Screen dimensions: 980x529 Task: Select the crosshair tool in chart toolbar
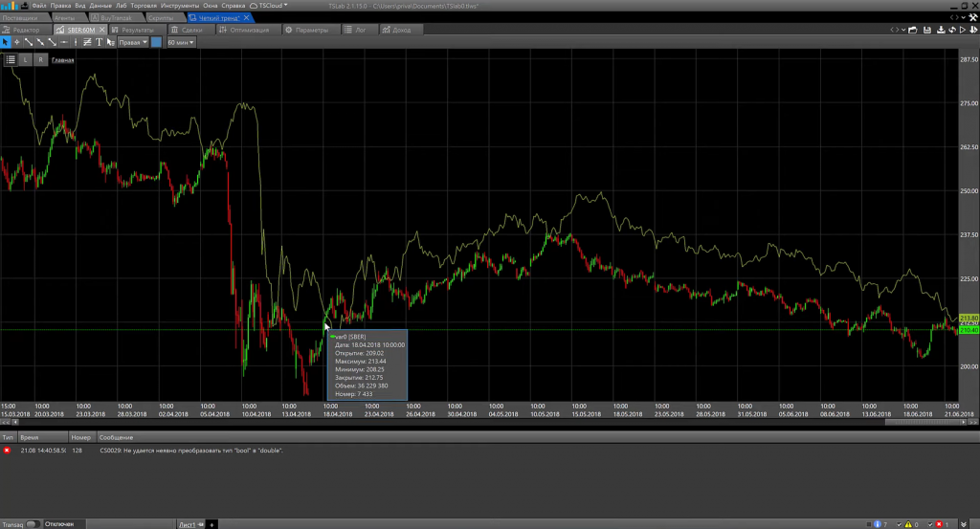[16, 42]
